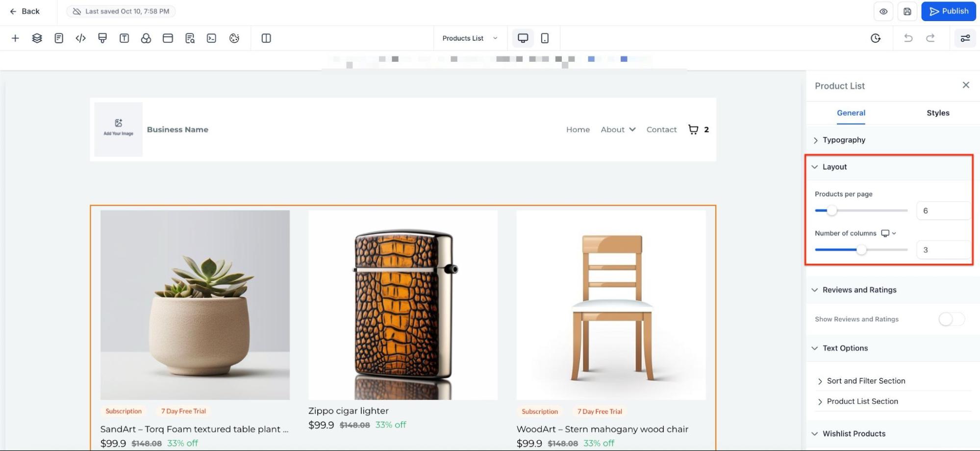Open the shopping cart icon
980x451 pixels.
[693, 130]
